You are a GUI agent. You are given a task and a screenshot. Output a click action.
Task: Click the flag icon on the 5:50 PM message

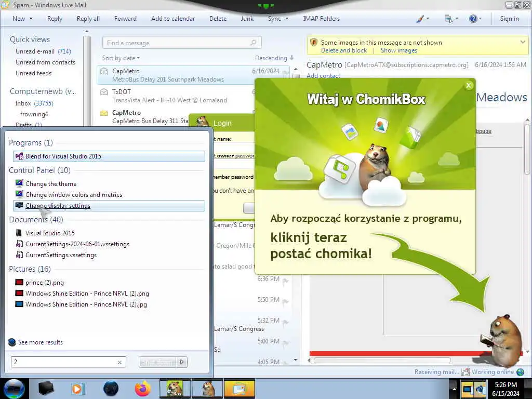(x=285, y=301)
